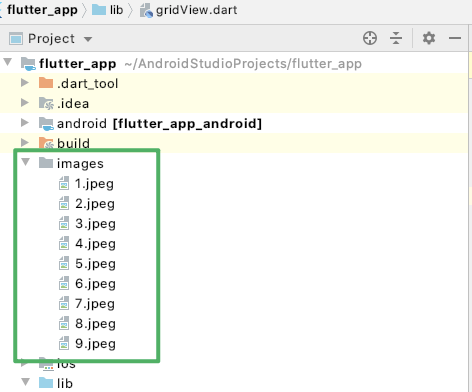Click the 6.jpeg image file icon
The width and height of the screenshot is (472, 392).
pyautogui.click(x=64, y=283)
